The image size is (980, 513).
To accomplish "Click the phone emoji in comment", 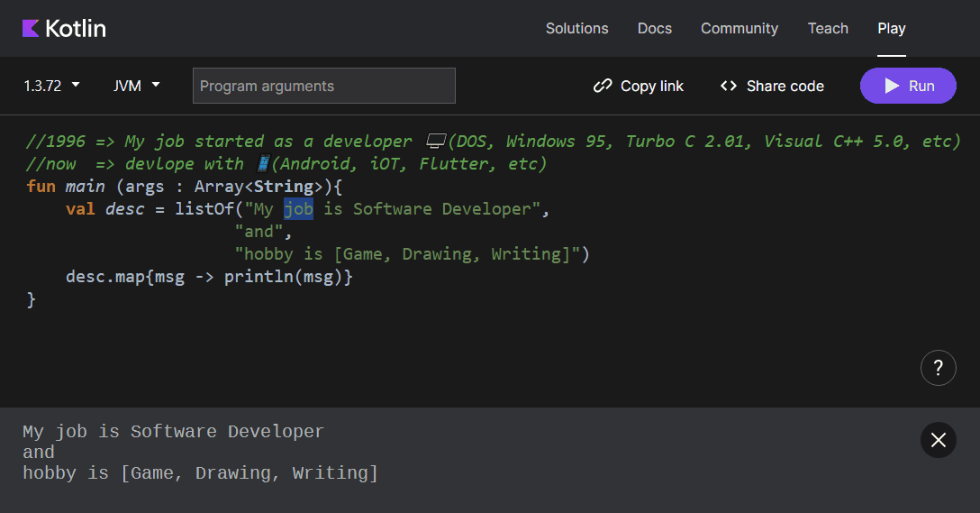I will (x=264, y=164).
